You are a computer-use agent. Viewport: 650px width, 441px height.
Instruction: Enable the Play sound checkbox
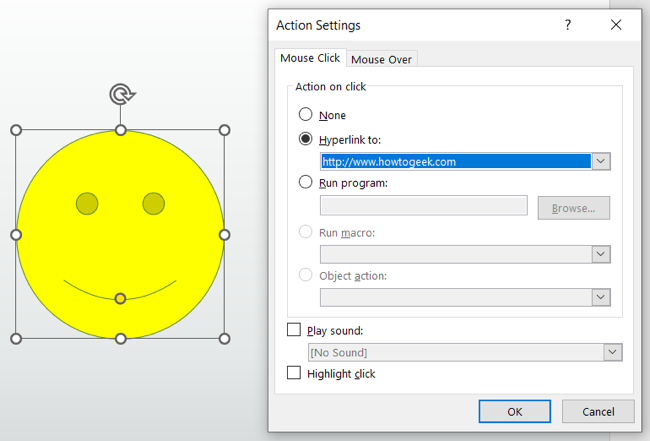[294, 330]
